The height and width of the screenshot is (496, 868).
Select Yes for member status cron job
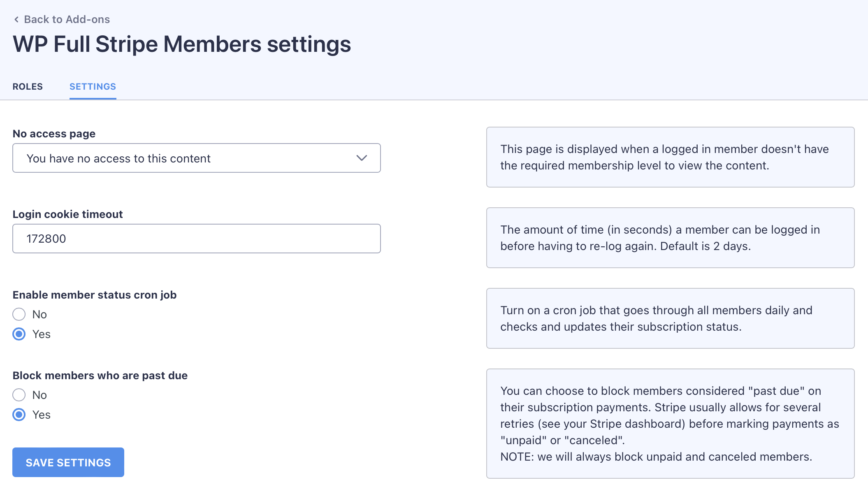coord(19,334)
